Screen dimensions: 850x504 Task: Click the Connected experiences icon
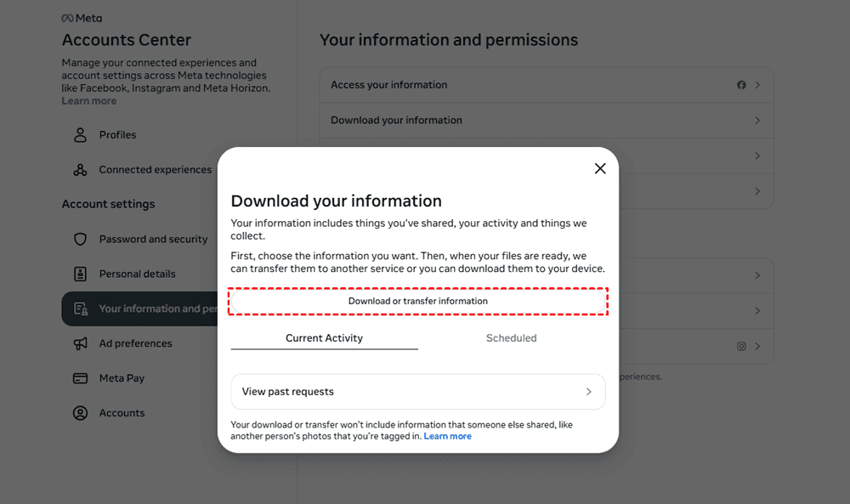tap(81, 170)
